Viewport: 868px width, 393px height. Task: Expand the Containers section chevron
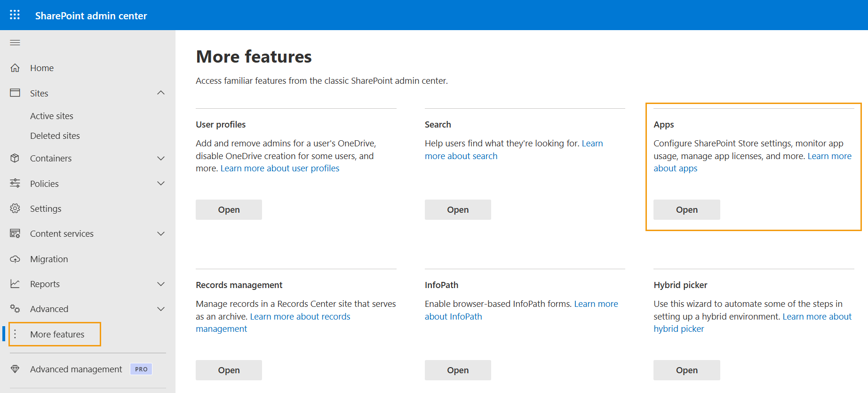click(x=161, y=158)
